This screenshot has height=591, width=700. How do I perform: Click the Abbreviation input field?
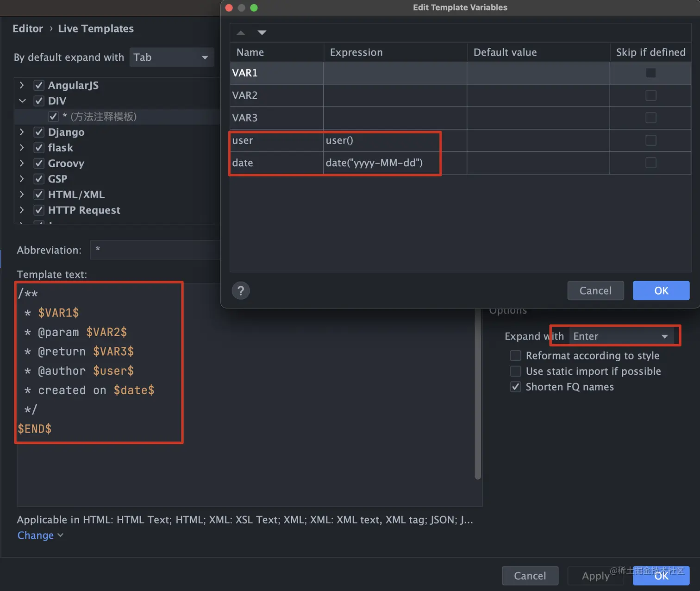pos(155,250)
